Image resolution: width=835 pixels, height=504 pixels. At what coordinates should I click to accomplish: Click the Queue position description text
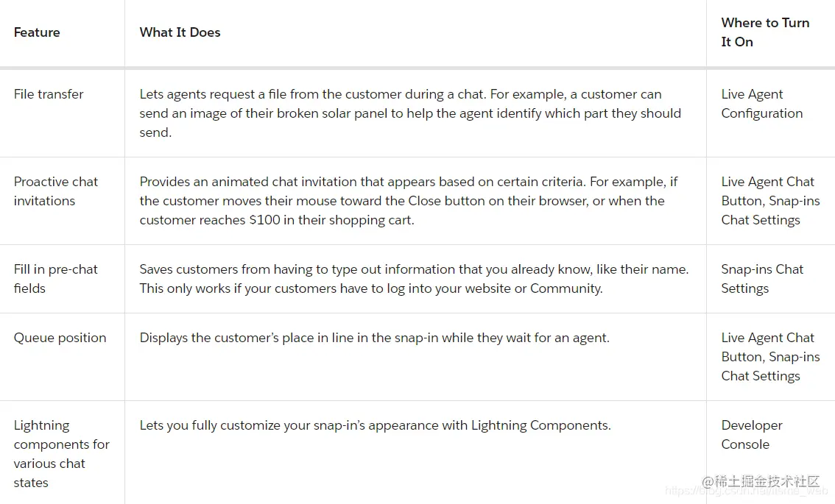[374, 338]
